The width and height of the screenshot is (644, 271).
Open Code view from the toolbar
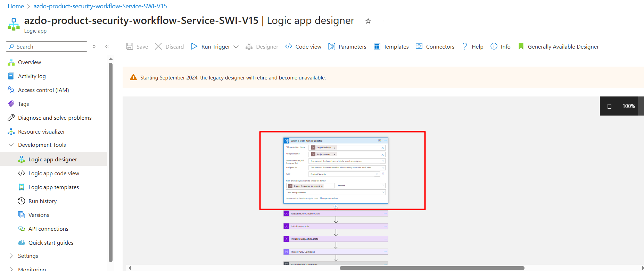click(x=303, y=46)
